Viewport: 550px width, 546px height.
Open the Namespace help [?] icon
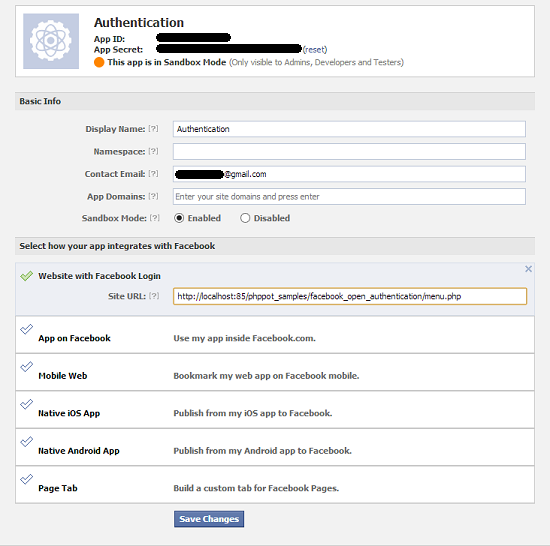[x=153, y=151]
